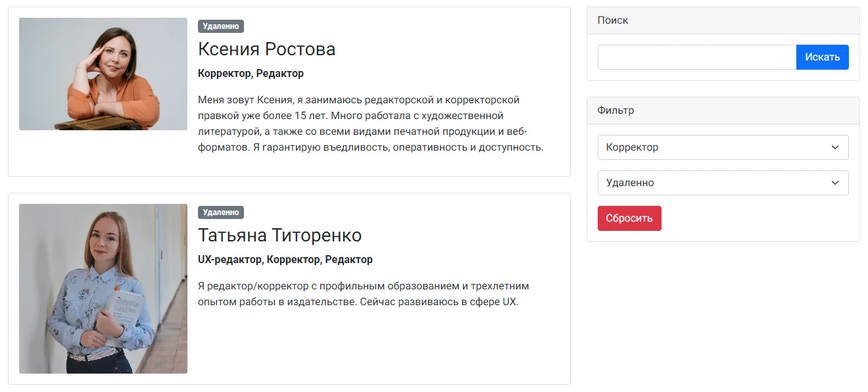Viewport: 868px width, 392px height.
Task: Click the chevron arrow of Корректор dropdown
Action: pos(835,147)
